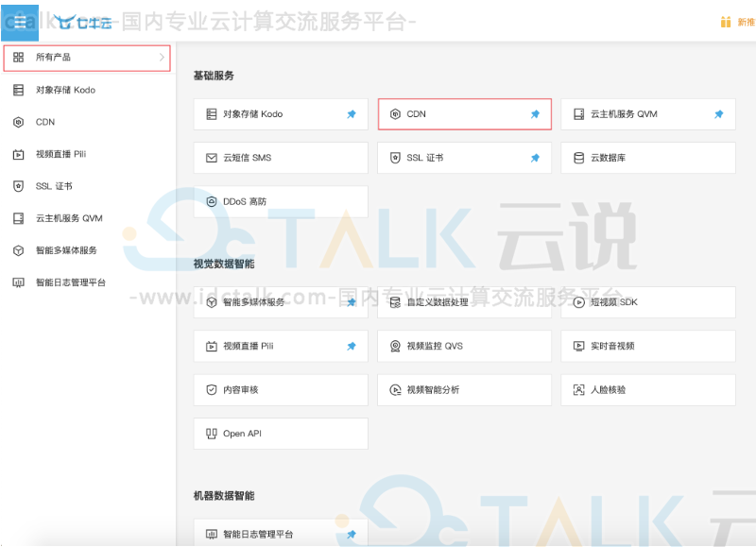756x547 pixels.
Task: Open 所有产品 in the sidebar
Action: 87,58
